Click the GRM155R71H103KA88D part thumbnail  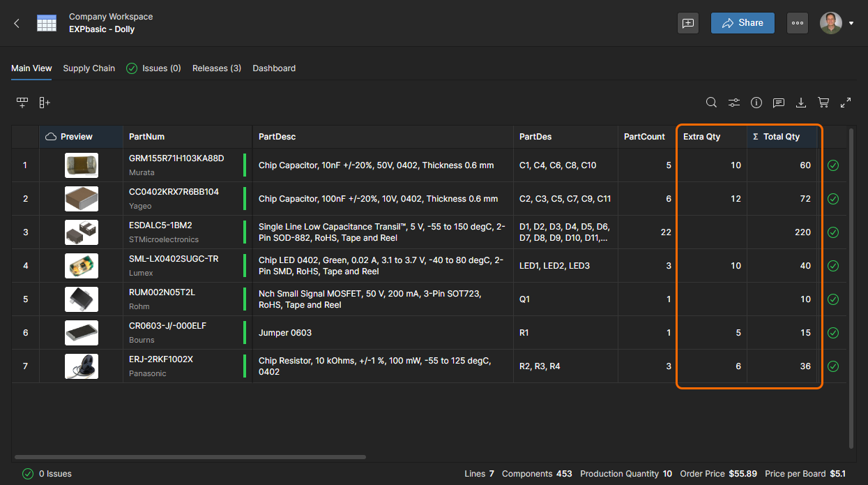(82, 165)
